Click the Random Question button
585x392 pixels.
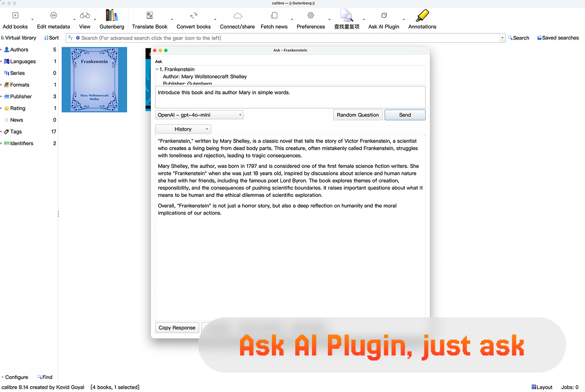pyautogui.click(x=358, y=115)
